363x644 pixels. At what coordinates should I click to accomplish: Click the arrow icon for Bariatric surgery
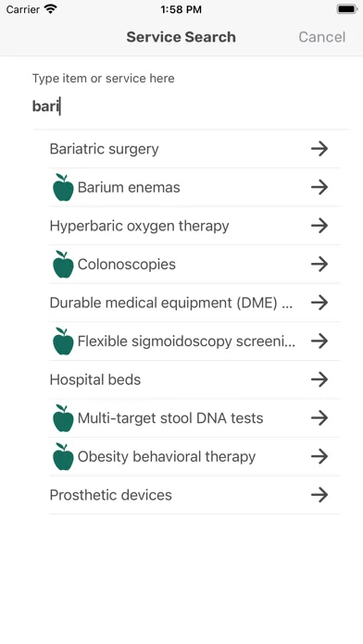coord(319,149)
